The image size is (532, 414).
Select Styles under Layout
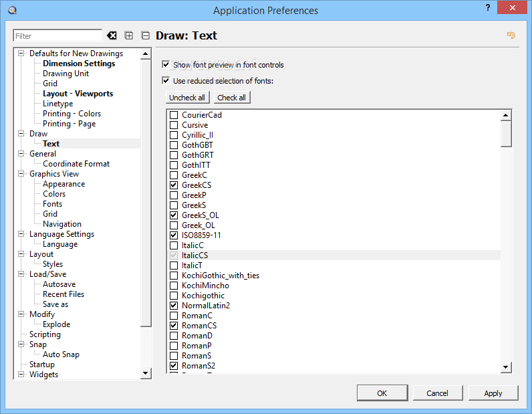pyautogui.click(x=53, y=264)
